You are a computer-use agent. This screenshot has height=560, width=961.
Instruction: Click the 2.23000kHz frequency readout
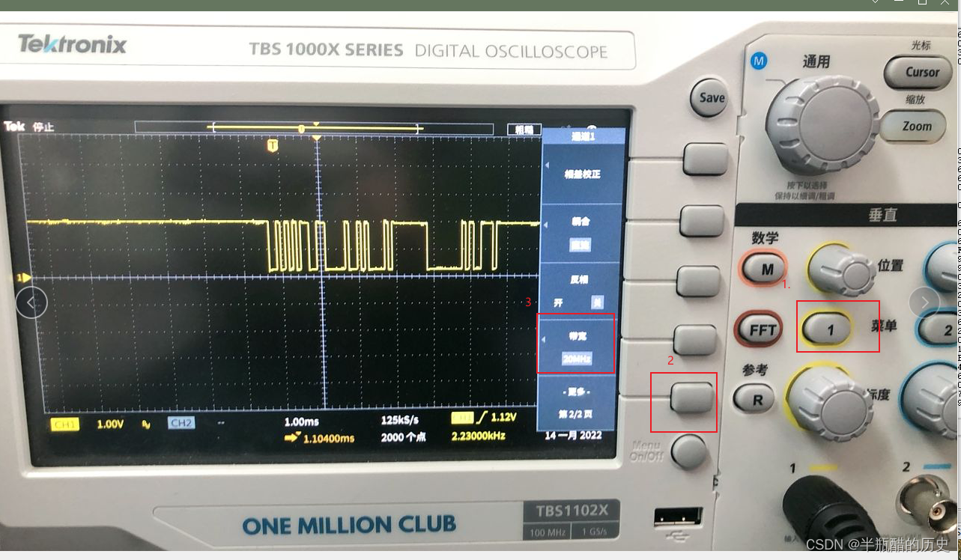(x=478, y=436)
